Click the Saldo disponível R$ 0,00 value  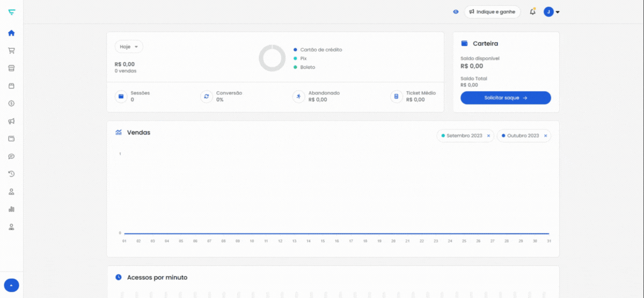[x=472, y=66]
